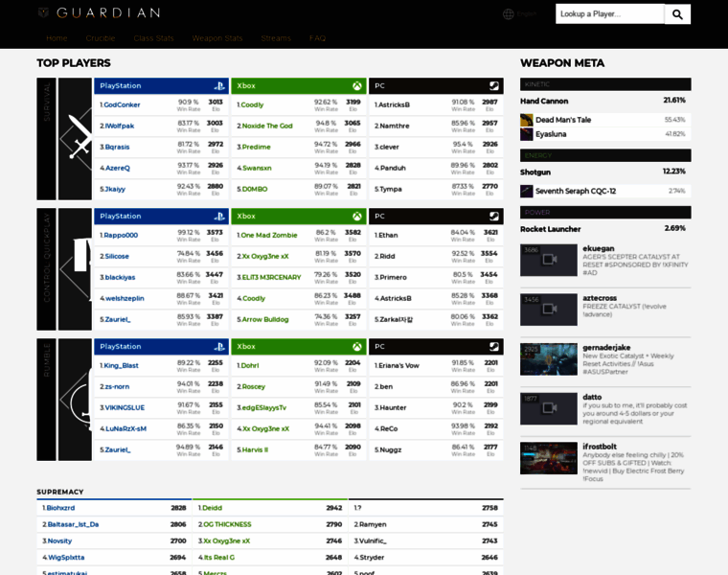Click PC platform logo in Control Quickplay header
Viewport: 728px width, 575px height.
click(494, 217)
